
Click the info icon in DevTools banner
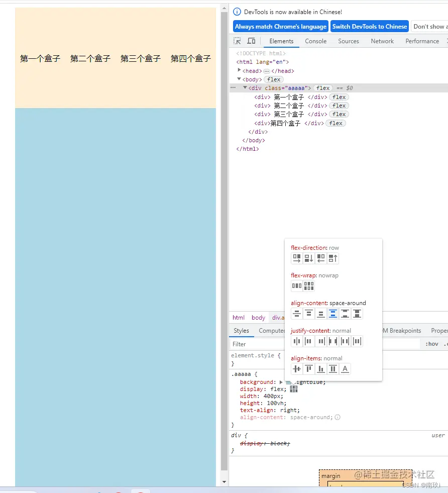coord(237,12)
